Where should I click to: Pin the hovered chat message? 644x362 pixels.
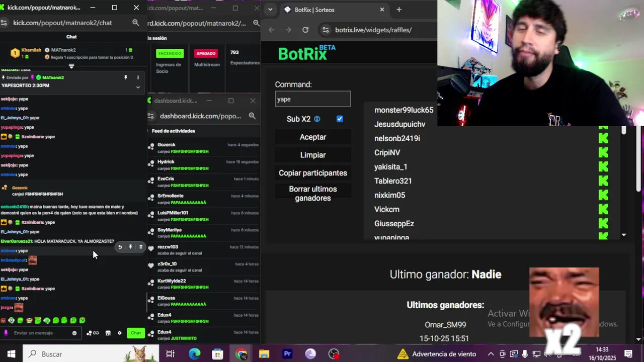pyautogui.click(x=130, y=247)
